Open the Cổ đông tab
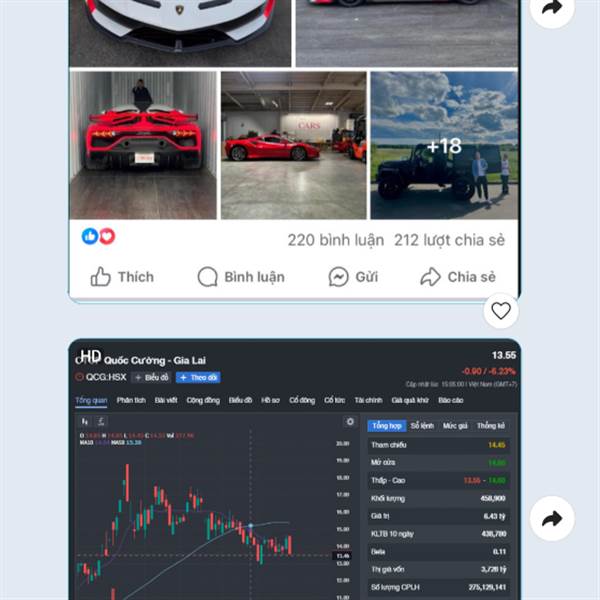The image size is (600, 600). (302, 400)
